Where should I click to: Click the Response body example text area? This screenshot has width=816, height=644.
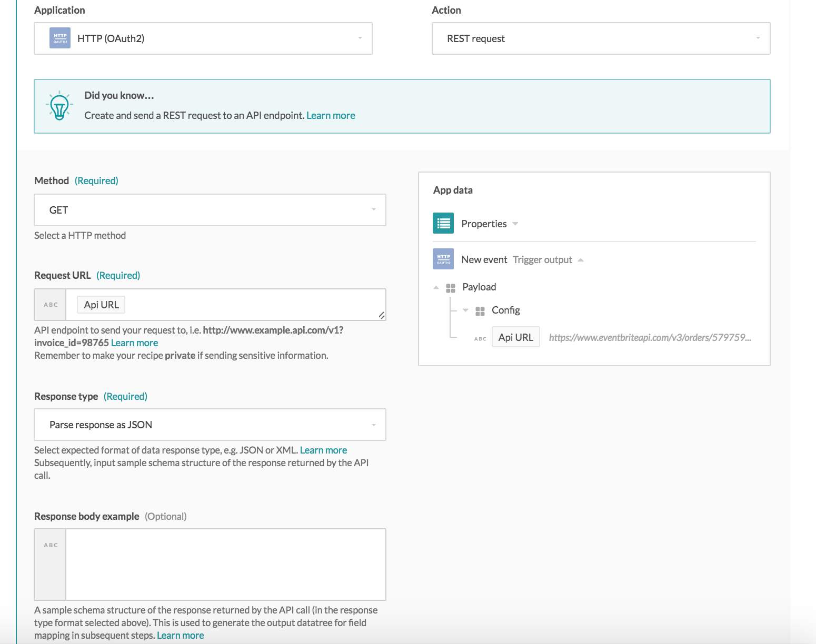pos(225,564)
